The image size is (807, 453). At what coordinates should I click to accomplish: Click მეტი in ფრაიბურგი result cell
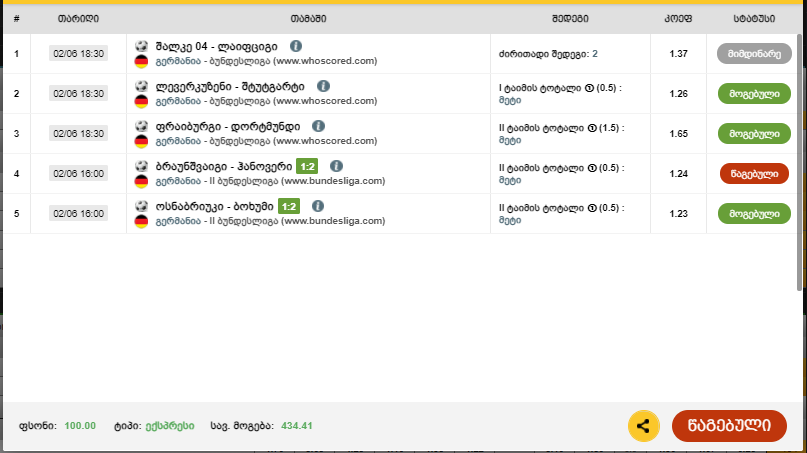click(510, 140)
